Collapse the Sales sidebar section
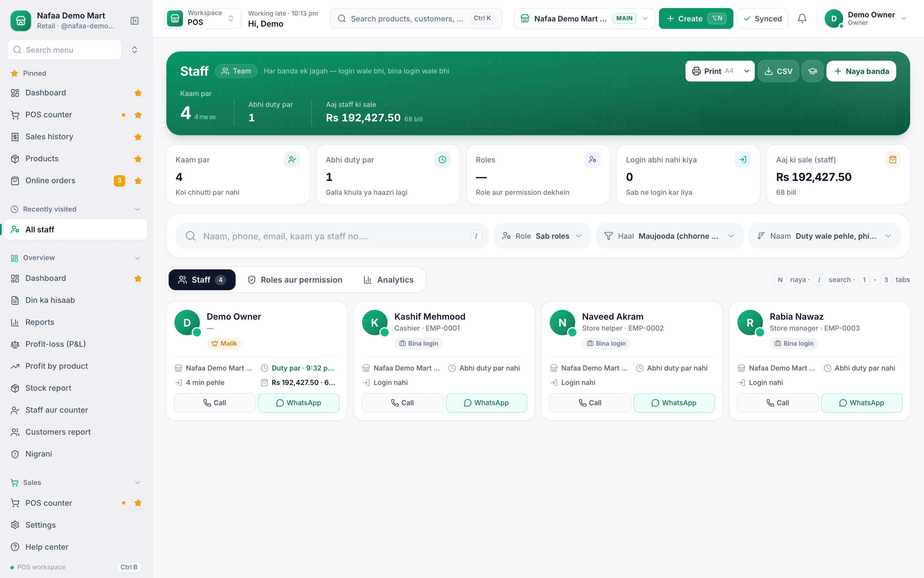The width and height of the screenshot is (924, 578). point(137,482)
